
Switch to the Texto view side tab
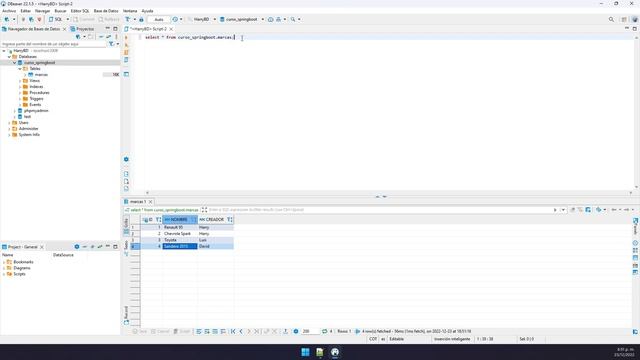click(x=126, y=247)
